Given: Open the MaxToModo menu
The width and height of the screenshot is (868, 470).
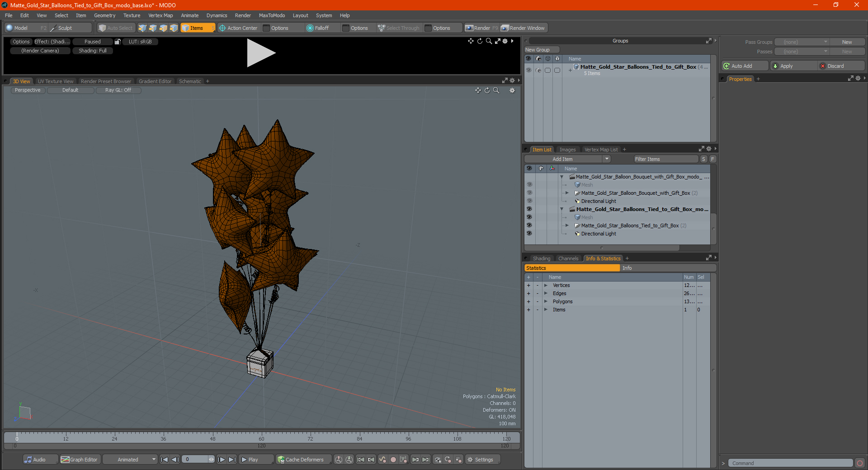Looking at the screenshot, I should tap(272, 15).
